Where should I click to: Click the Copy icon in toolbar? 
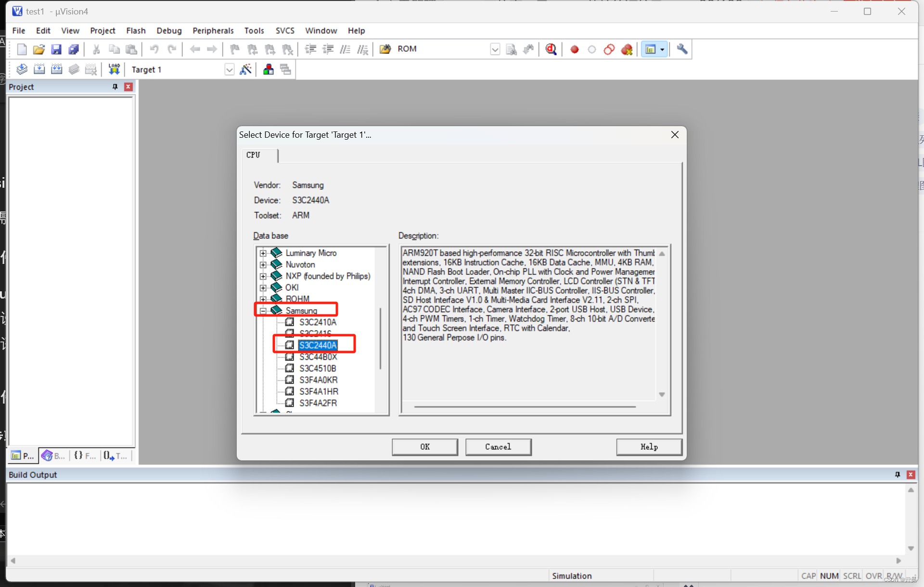click(x=114, y=49)
